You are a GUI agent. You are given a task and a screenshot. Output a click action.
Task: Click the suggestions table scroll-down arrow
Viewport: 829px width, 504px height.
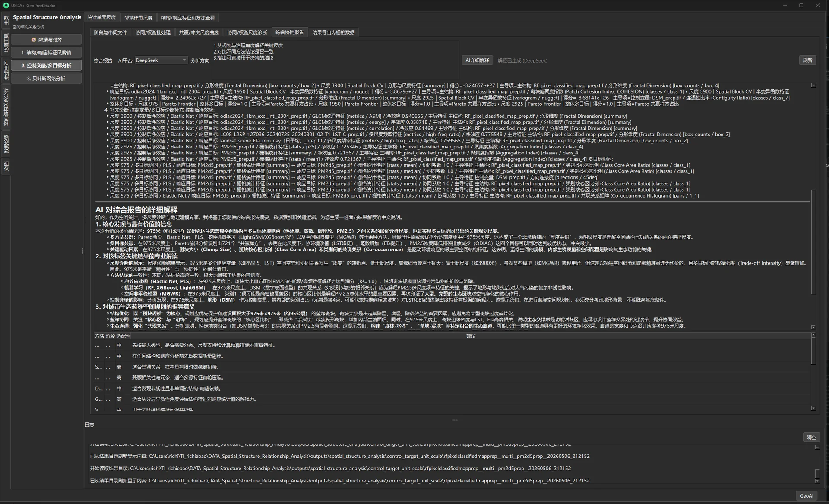click(x=813, y=408)
